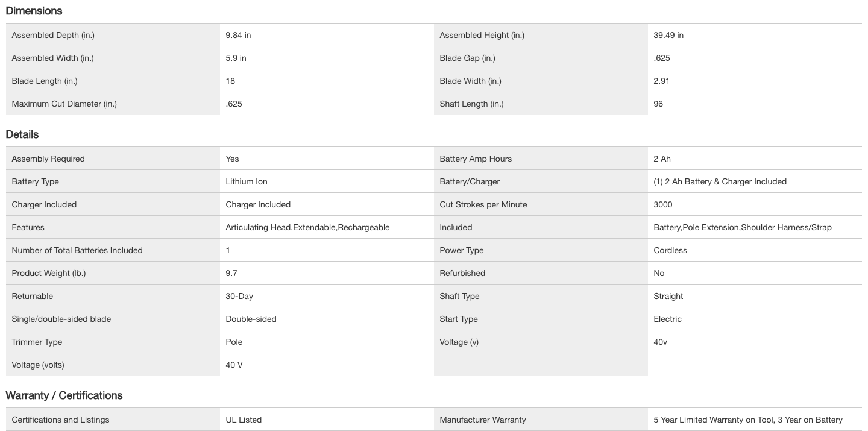868x431 pixels.
Task: Select the Trimmer Type label
Action: point(37,342)
